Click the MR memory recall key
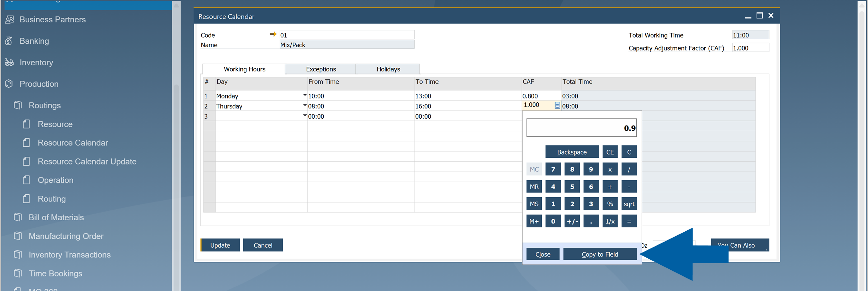Screen dimensions: 868x291 [534, 187]
